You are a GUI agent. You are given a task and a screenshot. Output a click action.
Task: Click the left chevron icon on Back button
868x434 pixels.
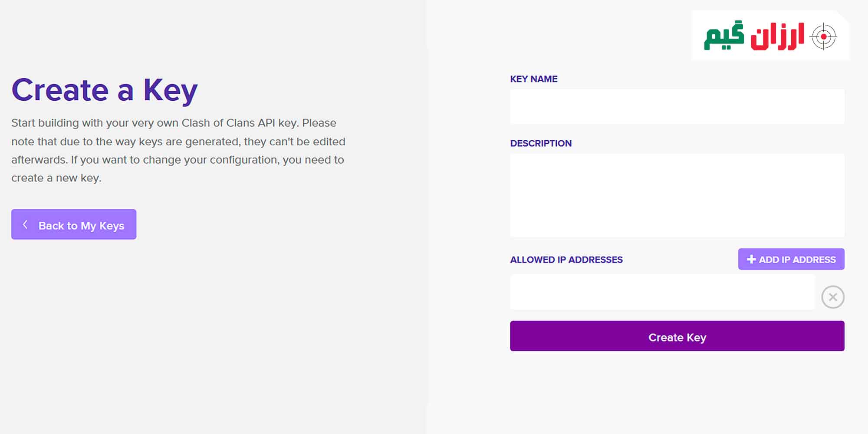pyautogui.click(x=25, y=224)
